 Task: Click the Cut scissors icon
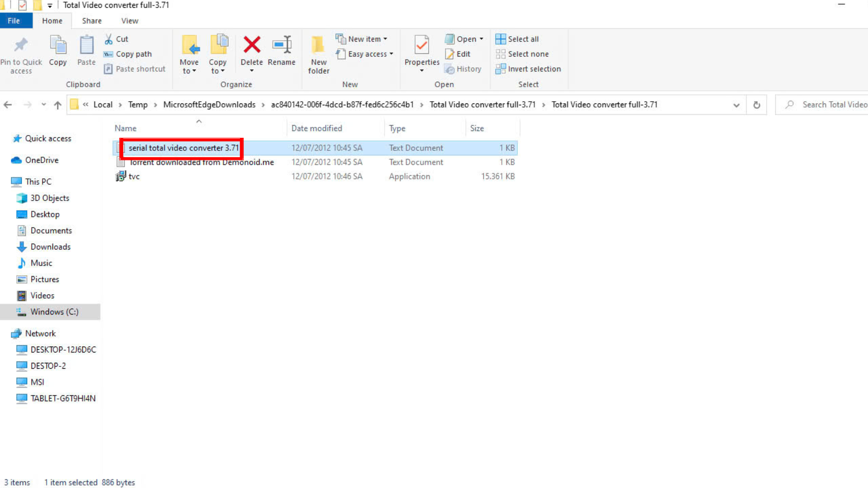[108, 39]
